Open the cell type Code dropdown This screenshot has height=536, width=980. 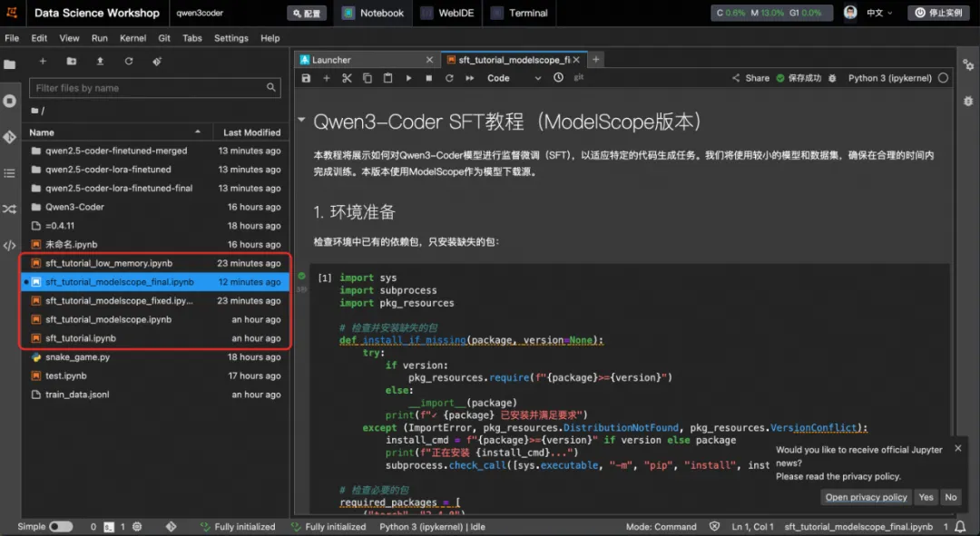coord(514,78)
